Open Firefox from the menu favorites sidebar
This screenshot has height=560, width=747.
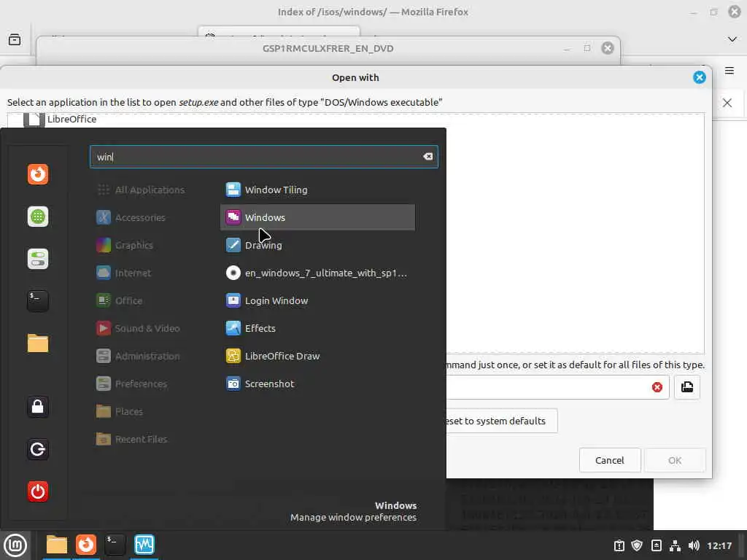pyautogui.click(x=38, y=174)
